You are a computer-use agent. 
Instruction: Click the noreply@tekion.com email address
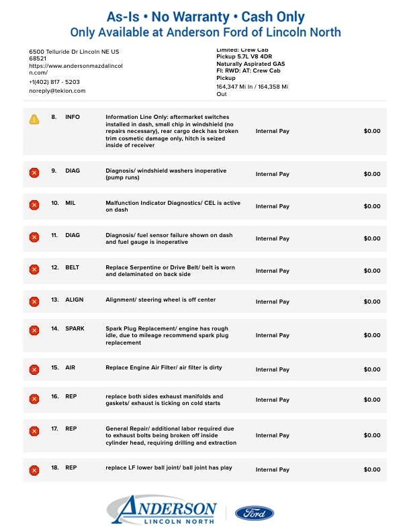(x=57, y=91)
